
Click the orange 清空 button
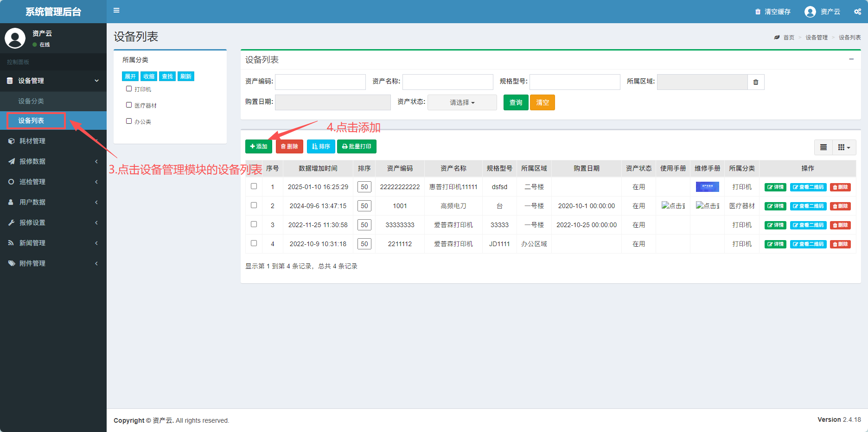click(542, 102)
